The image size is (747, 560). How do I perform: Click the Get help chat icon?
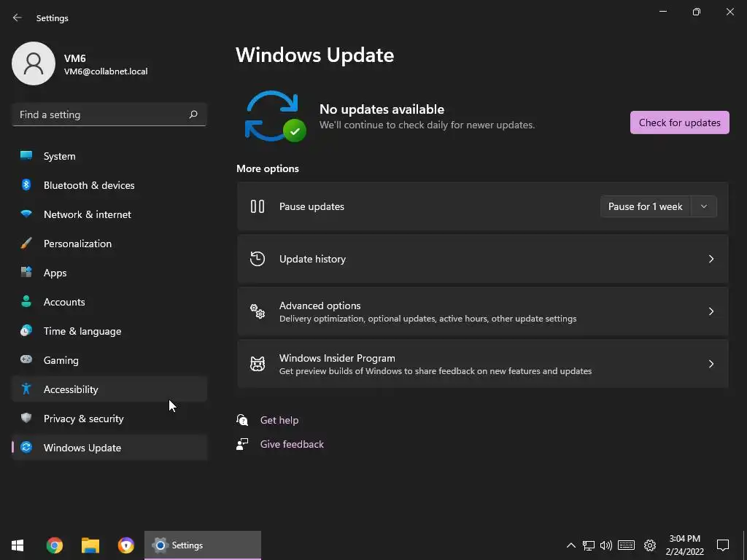point(242,419)
